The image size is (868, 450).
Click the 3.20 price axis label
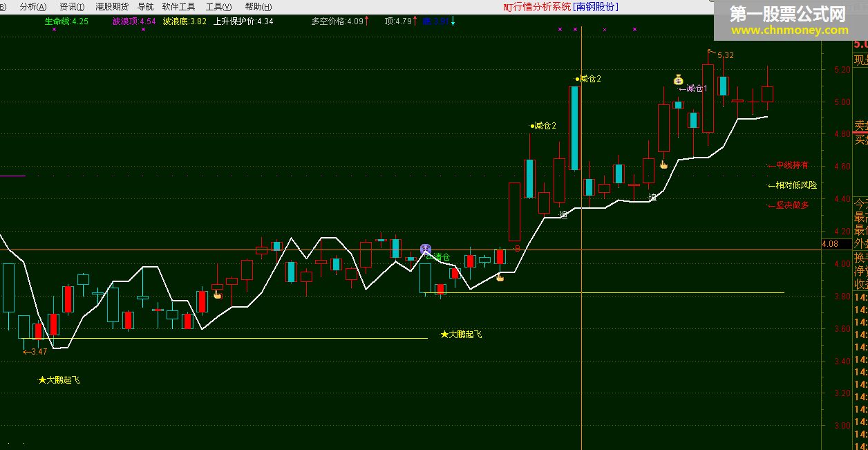click(842, 393)
